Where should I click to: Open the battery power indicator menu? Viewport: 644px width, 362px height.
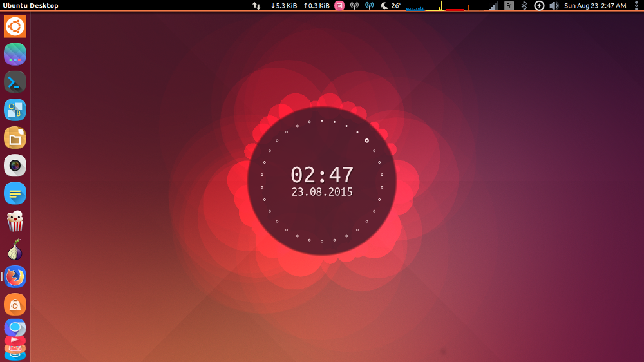(x=539, y=6)
